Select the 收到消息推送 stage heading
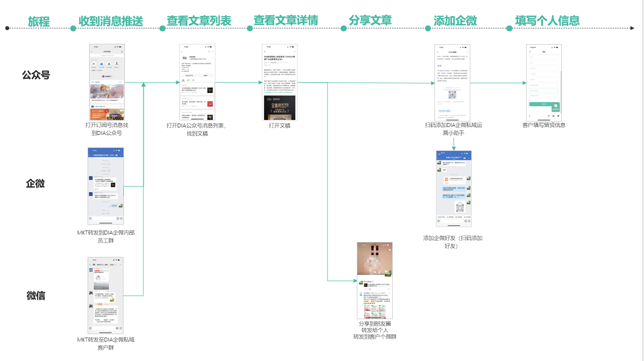 tap(111, 21)
